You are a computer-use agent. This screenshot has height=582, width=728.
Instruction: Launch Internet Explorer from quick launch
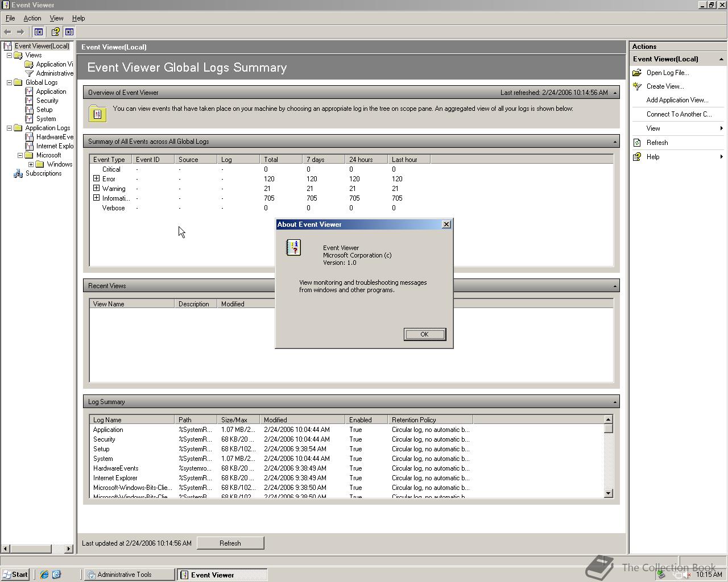pyautogui.click(x=44, y=575)
